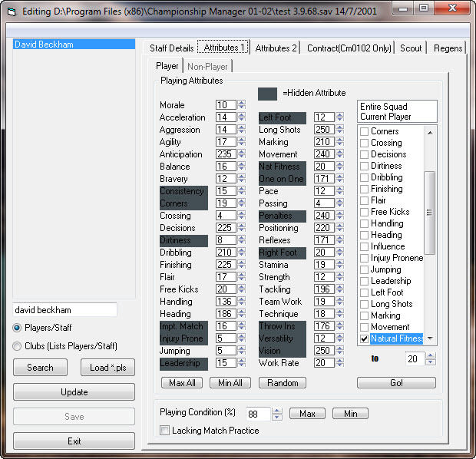Click the Max All button
Viewport: 476px width, 459px height.
tap(182, 383)
